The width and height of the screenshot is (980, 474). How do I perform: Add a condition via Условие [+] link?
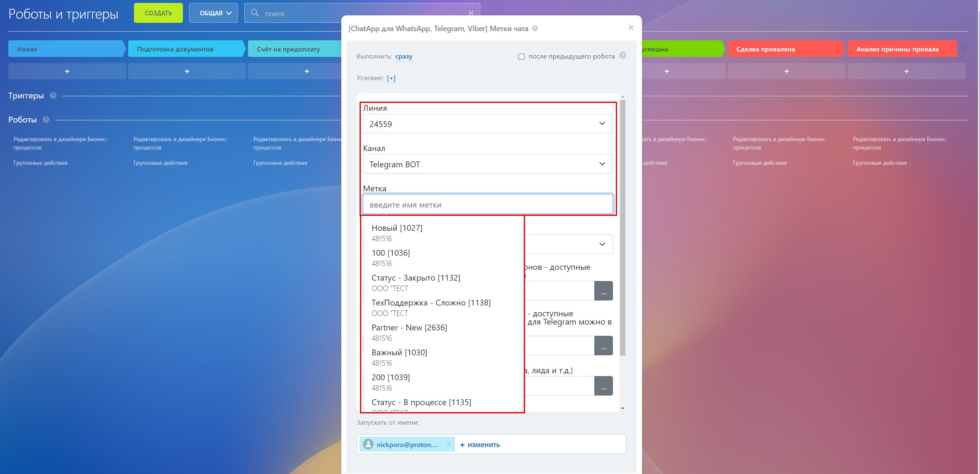click(391, 78)
